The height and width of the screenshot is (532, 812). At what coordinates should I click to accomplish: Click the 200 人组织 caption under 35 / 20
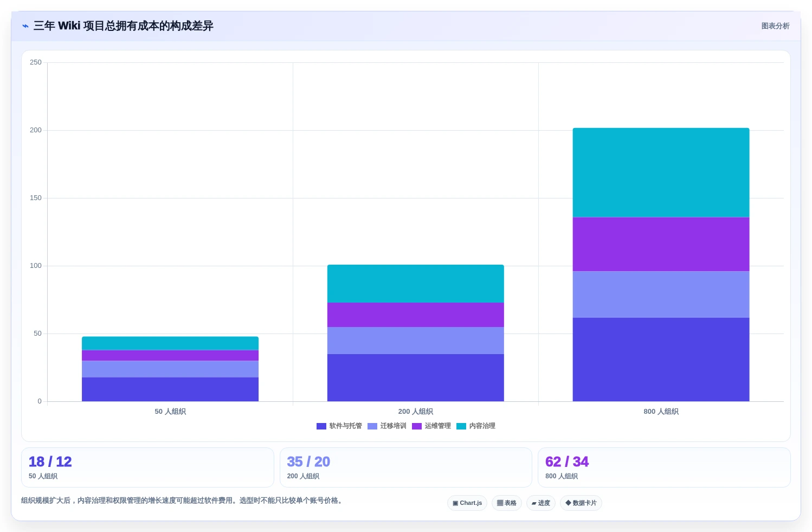[x=303, y=476]
